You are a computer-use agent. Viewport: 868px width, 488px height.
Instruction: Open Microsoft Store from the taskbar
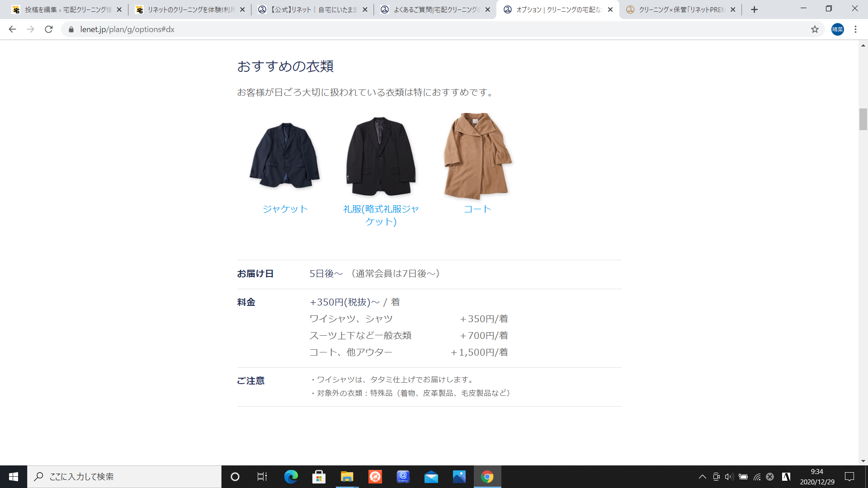click(319, 477)
